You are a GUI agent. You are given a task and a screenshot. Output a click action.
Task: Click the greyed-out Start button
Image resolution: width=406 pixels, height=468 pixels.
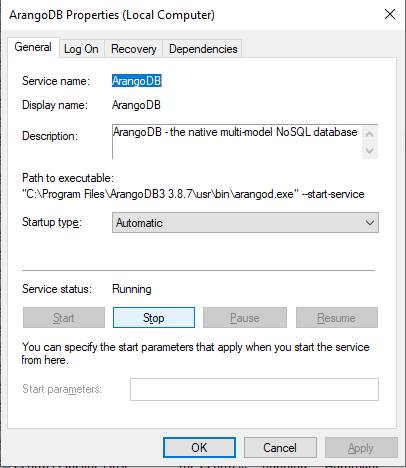(64, 318)
